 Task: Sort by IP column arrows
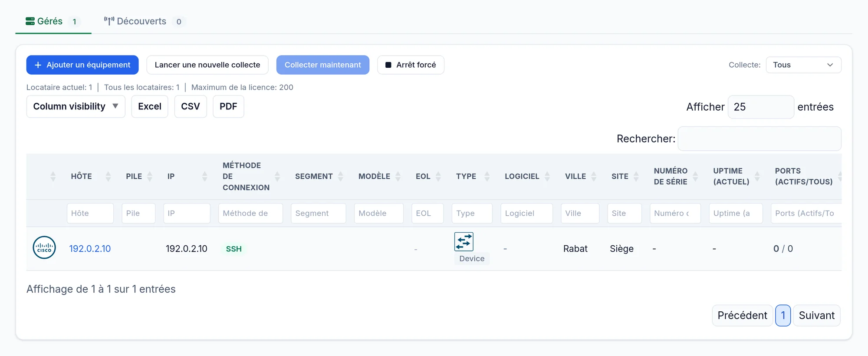point(204,176)
